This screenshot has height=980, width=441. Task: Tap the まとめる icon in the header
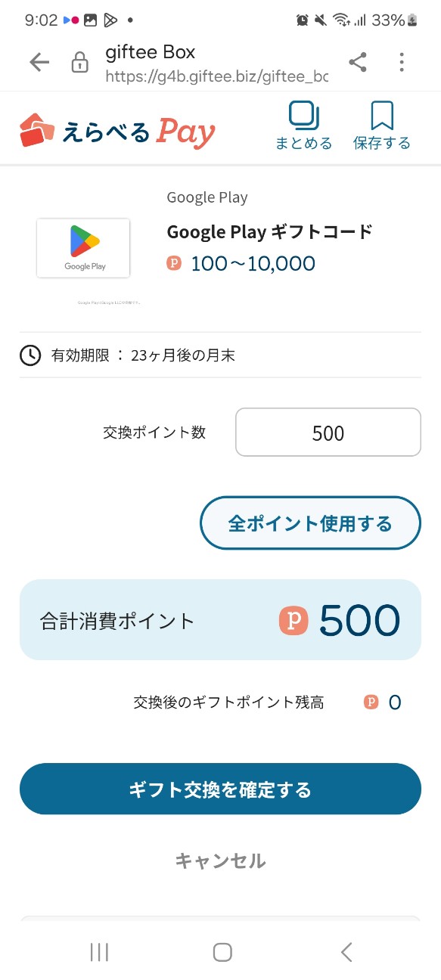point(303,127)
